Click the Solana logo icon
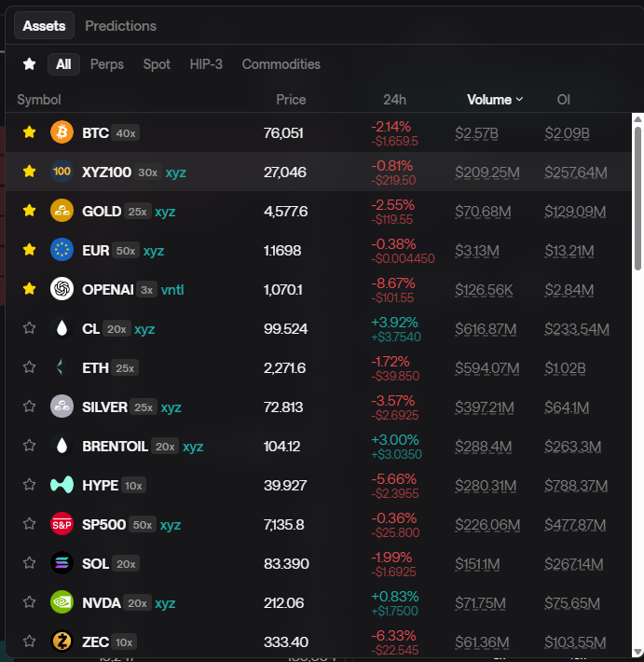 [62, 563]
